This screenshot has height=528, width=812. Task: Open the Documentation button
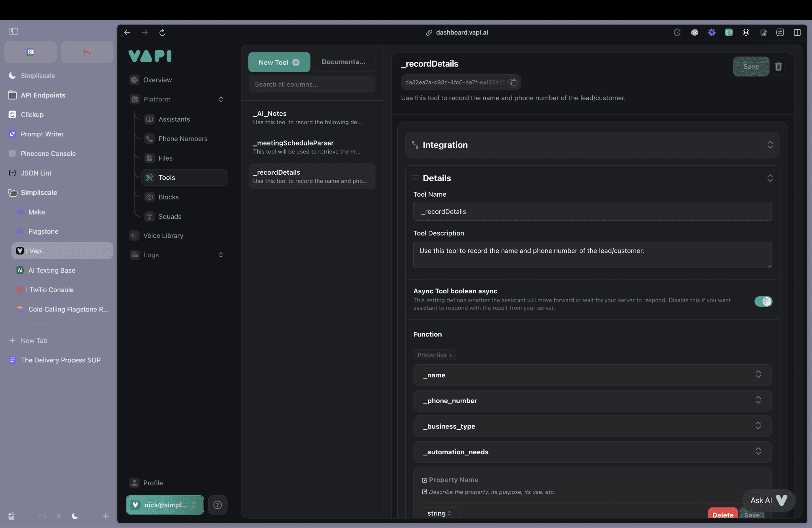tap(344, 62)
